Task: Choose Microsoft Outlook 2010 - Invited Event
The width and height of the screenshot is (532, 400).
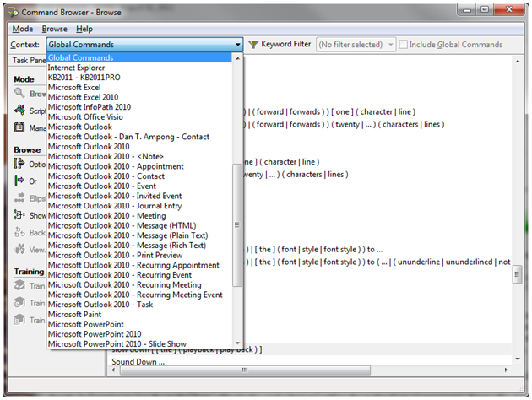Action: tap(139, 196)
